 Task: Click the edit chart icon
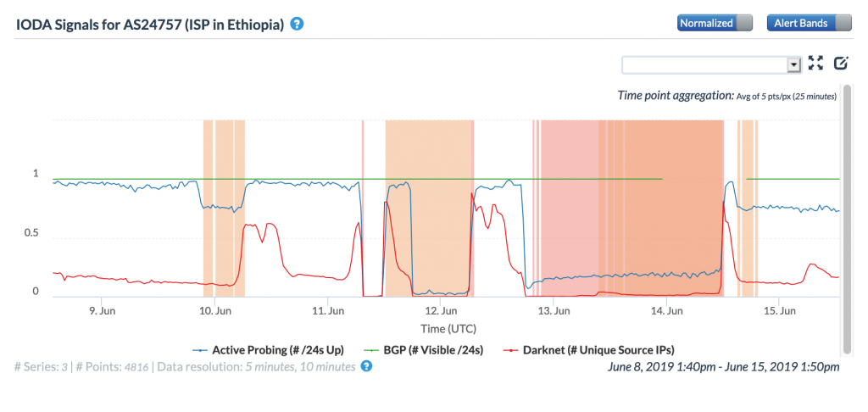tap(841, 63)
